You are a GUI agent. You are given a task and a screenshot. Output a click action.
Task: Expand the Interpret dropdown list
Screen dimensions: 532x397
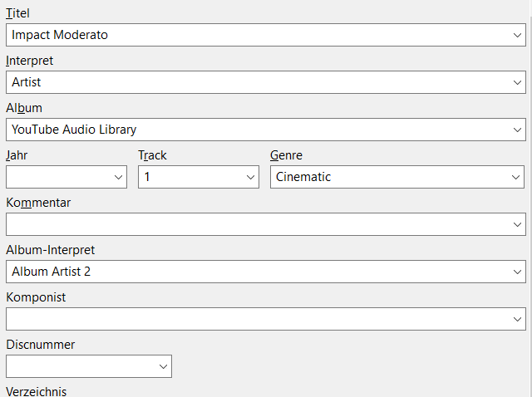coord(517,82)
